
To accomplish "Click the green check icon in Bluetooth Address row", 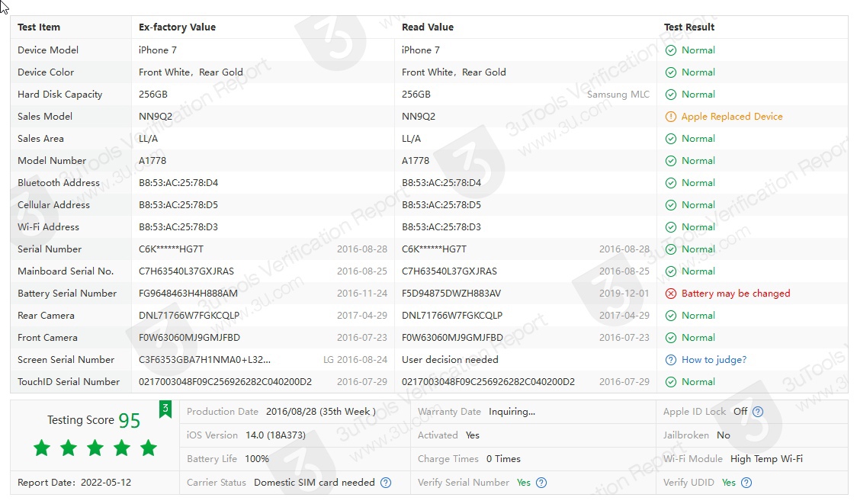I will (x=671, y=183).
